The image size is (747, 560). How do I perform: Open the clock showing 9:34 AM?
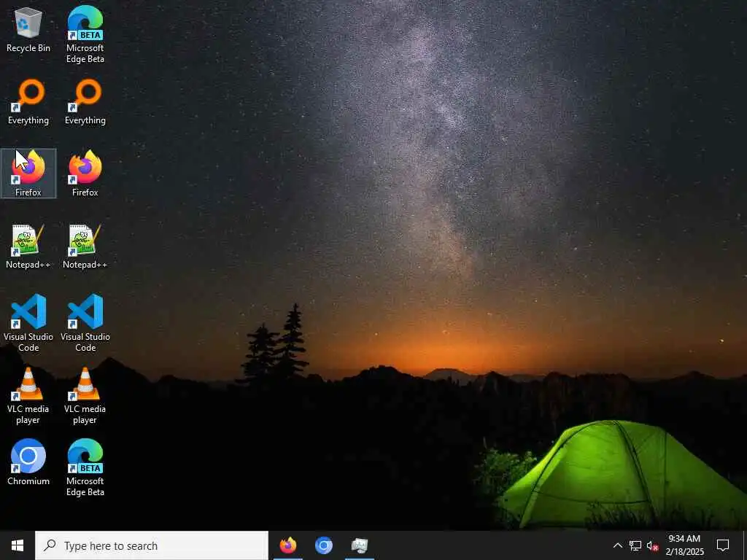click(684, 545)
